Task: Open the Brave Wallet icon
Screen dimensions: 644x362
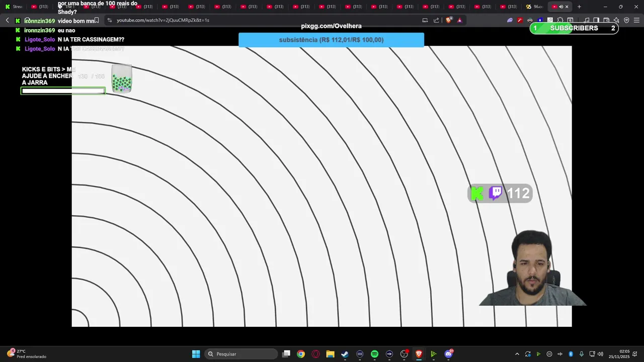Action: click(x=606, y=20)
